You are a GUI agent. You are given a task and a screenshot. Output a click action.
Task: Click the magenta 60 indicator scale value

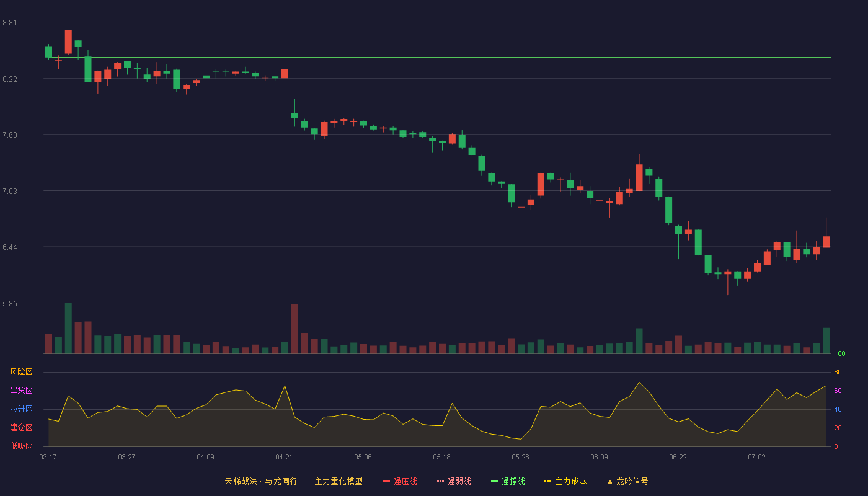pyautogui.click(x=838, y=391)
